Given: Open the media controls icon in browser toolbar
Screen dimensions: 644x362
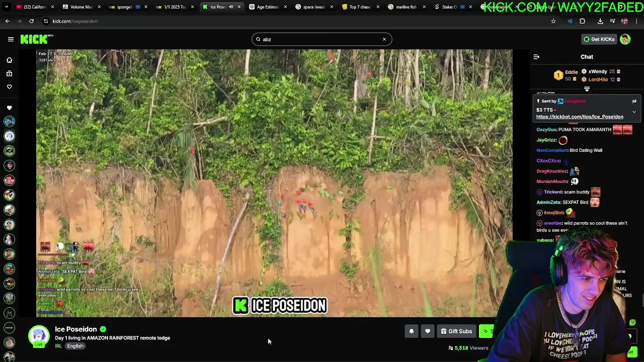Looking at the screenshot, I should point(612,21).
